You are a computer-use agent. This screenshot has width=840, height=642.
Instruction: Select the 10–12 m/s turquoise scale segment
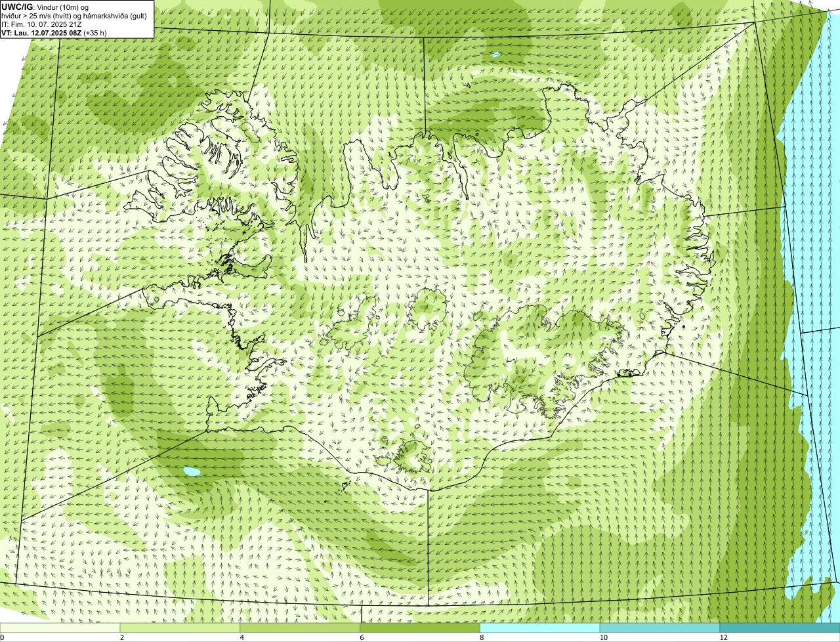(x=660, y=628)
